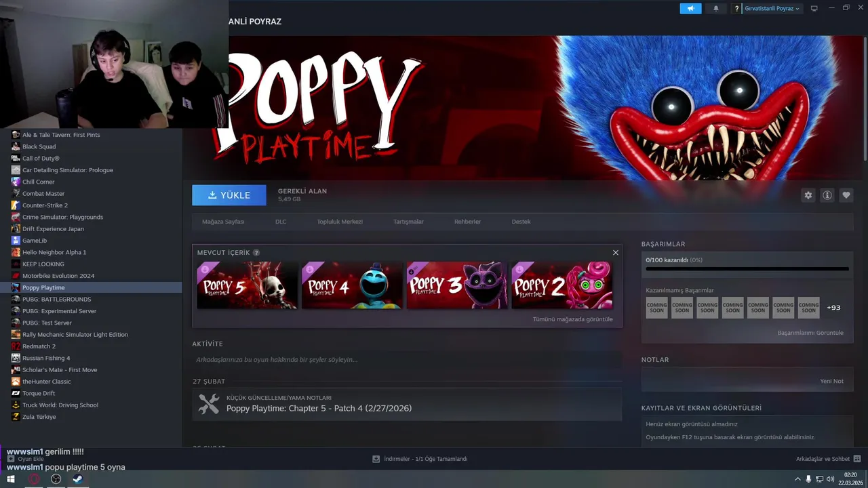Open the Poppy Playtime 3 DLC thumbnail
This screenshot has height=488, width=868.
[457, 285]
